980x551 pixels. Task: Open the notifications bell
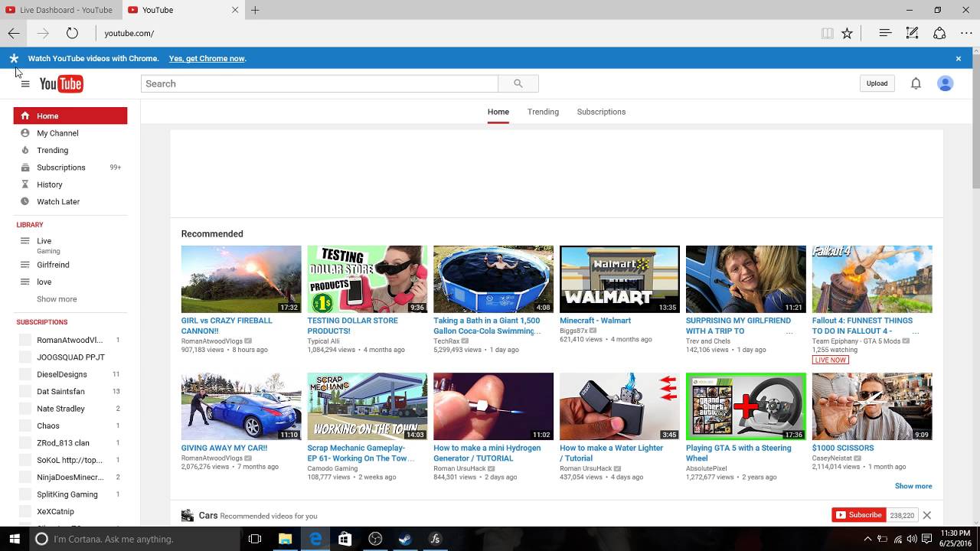click(916, 83)
